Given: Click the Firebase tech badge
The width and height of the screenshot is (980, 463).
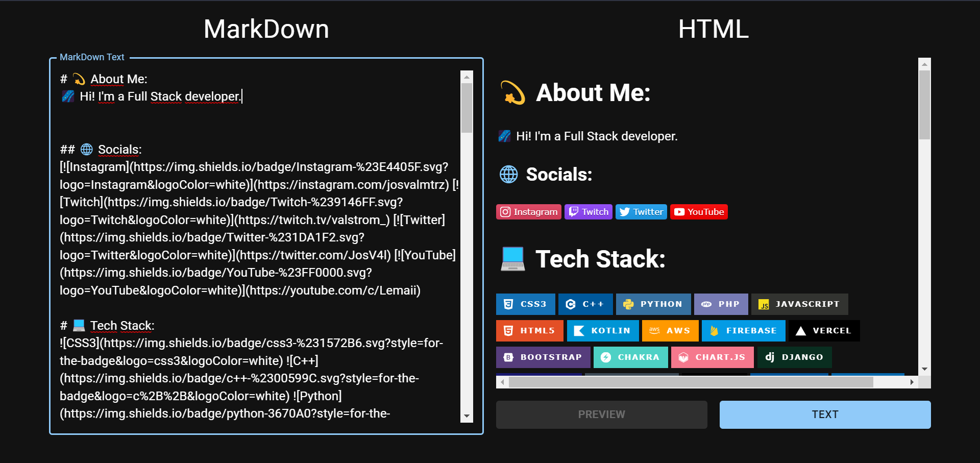Looking at the screenshot, I should coord(743,331).
